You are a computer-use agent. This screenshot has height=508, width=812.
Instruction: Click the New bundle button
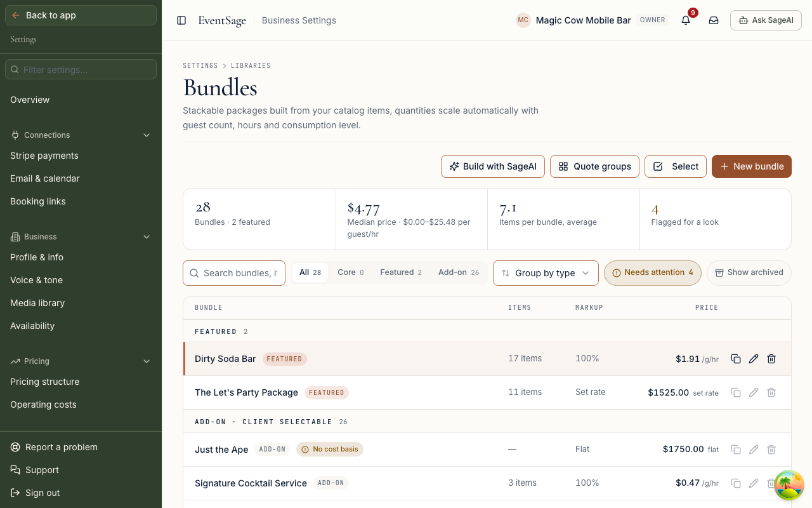pyautogui.click(x=752, y=166)
